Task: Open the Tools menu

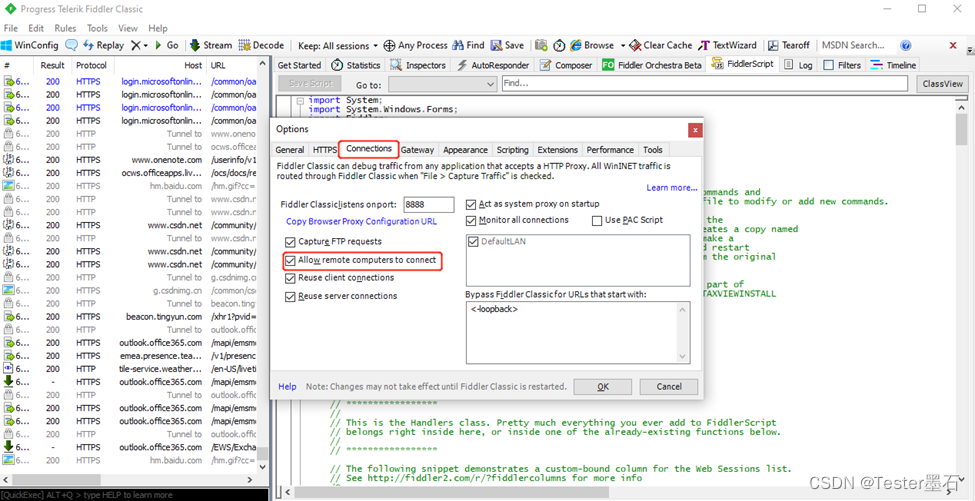Action: 98,28
